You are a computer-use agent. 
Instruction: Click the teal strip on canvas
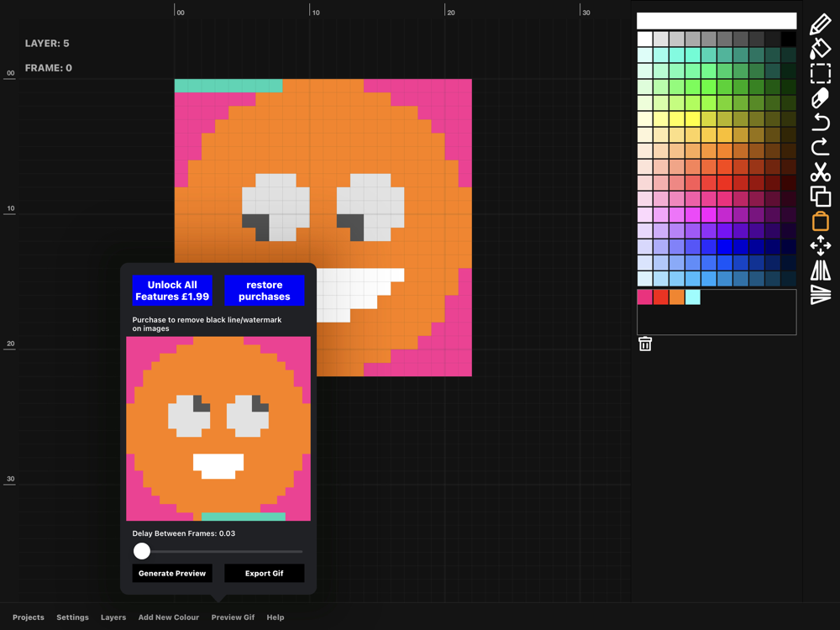click(x=228, y=86)
